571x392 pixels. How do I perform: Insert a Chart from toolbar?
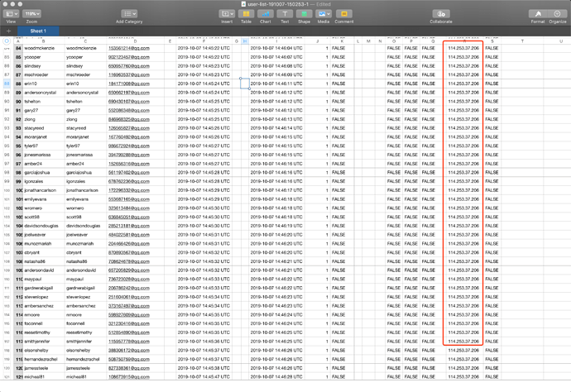tap(266, 14)
